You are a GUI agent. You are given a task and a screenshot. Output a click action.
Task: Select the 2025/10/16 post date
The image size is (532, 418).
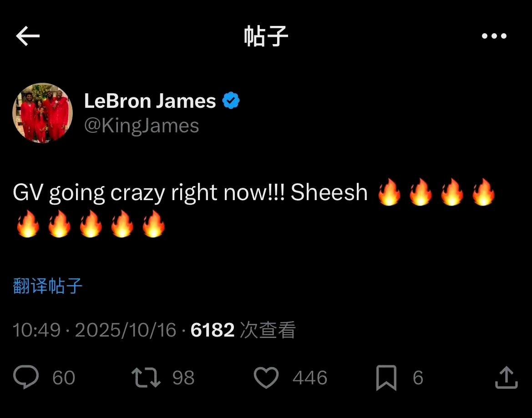126,330
